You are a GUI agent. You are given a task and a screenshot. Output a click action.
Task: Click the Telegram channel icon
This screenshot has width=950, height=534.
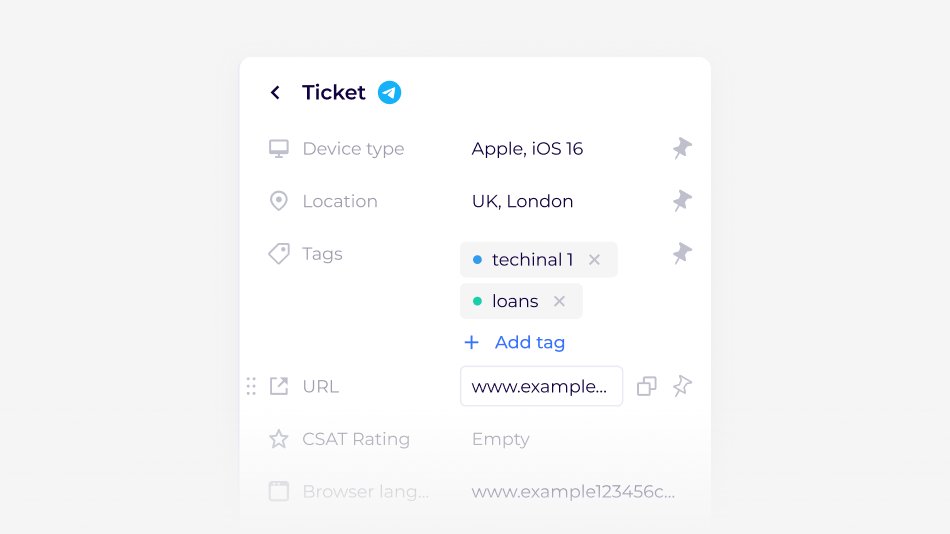[390, 92]
